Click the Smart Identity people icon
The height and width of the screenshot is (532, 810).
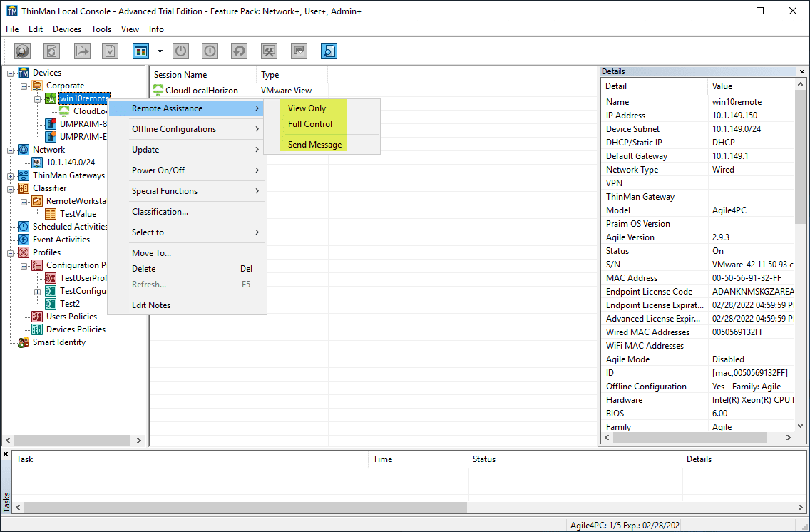[x=24, y=342]
